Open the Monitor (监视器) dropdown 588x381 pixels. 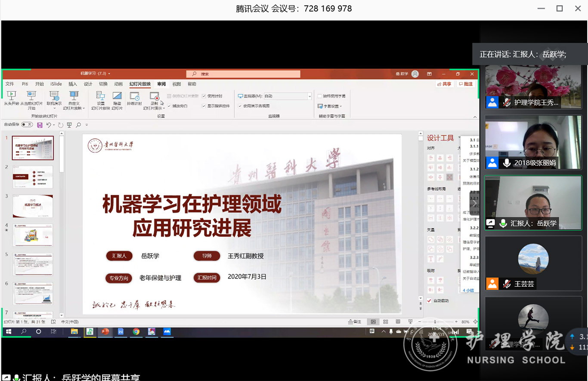309,96
